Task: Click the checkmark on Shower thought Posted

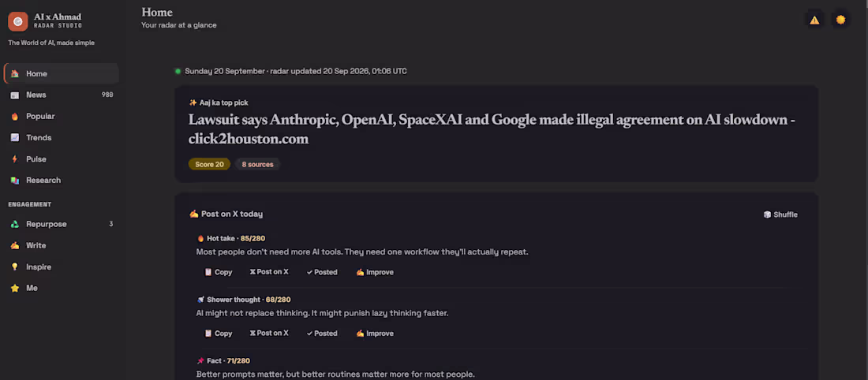Action: click(309, 333)
